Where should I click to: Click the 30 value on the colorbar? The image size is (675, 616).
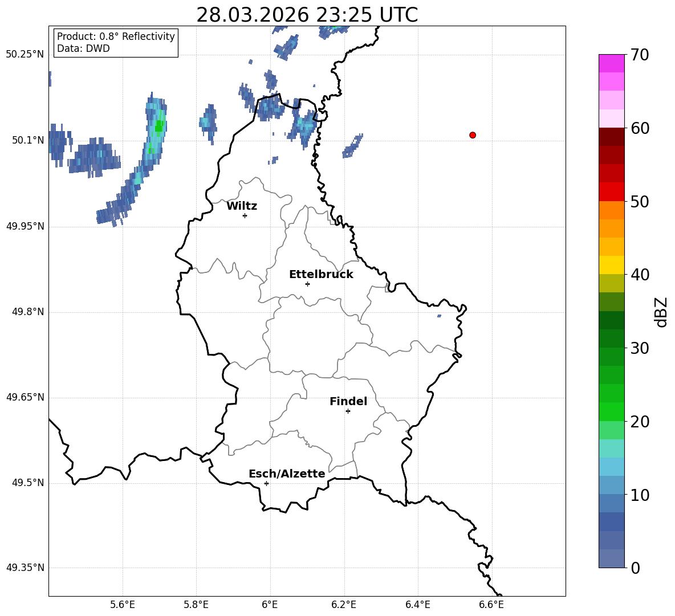pos(640,348)
